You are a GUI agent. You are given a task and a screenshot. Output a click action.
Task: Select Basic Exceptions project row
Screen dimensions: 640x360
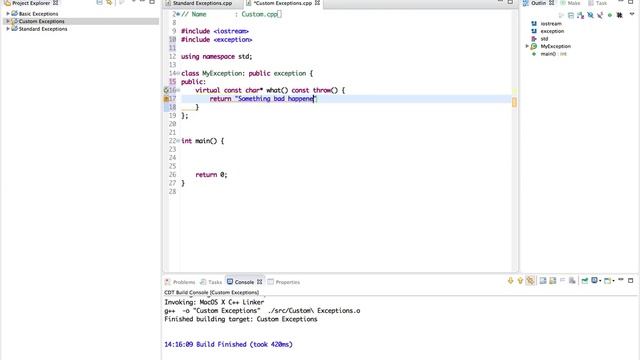point(80,13)
